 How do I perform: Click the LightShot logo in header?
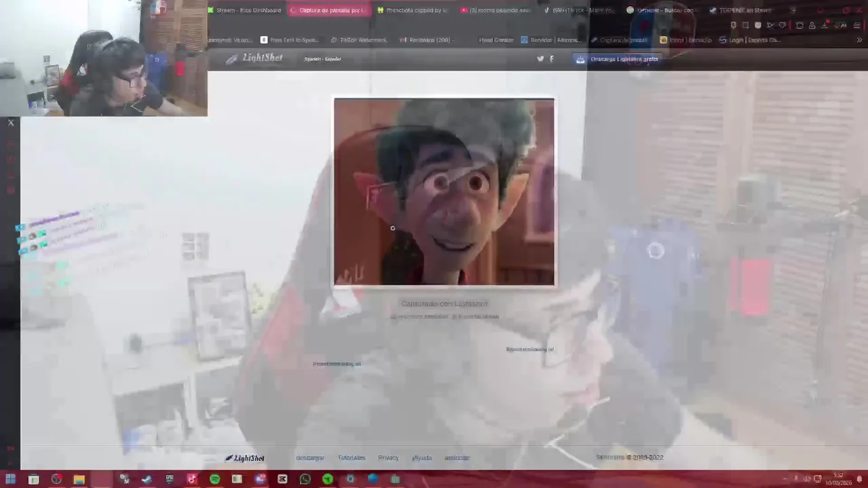[254, 58]
